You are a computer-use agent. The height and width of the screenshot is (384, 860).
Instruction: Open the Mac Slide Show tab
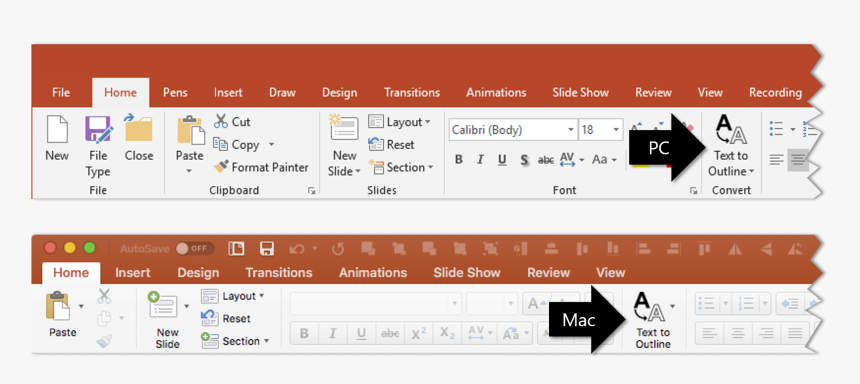coord(467,273)
